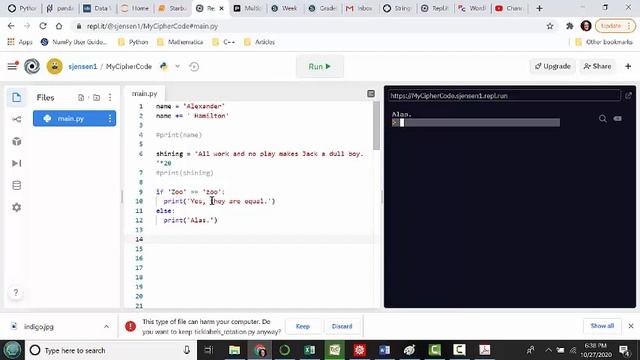Viewport: 640px width, 360px height.
Task: Open the Python bookmarks folder
Action: (x=133, y=42)
